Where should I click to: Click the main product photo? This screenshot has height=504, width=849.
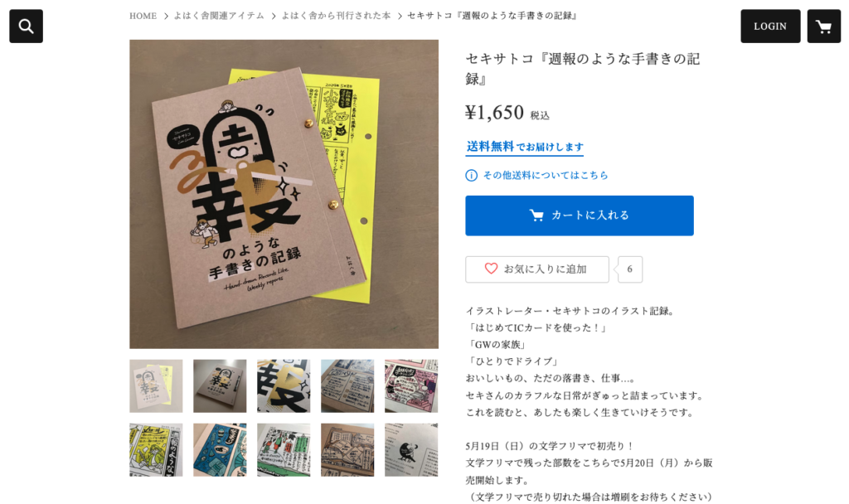pyautogui.click(x=284, y=194)
